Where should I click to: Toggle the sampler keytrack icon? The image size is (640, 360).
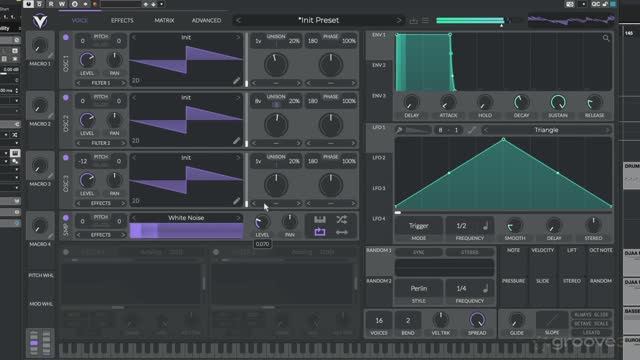point(320,220)
